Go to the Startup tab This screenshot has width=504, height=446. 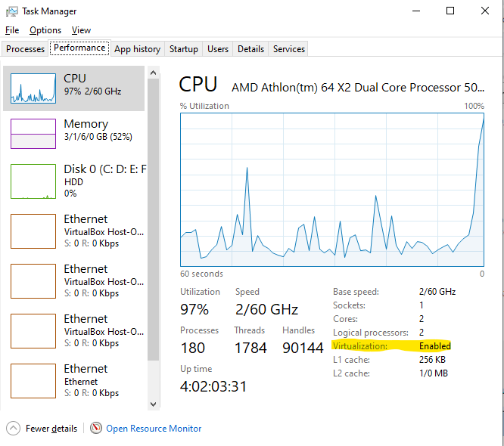[x=183, y=49]
